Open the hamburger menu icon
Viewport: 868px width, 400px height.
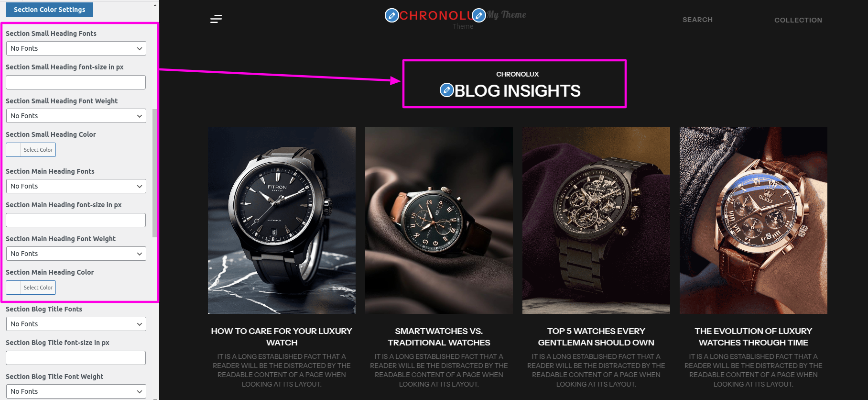click(216, 19)
